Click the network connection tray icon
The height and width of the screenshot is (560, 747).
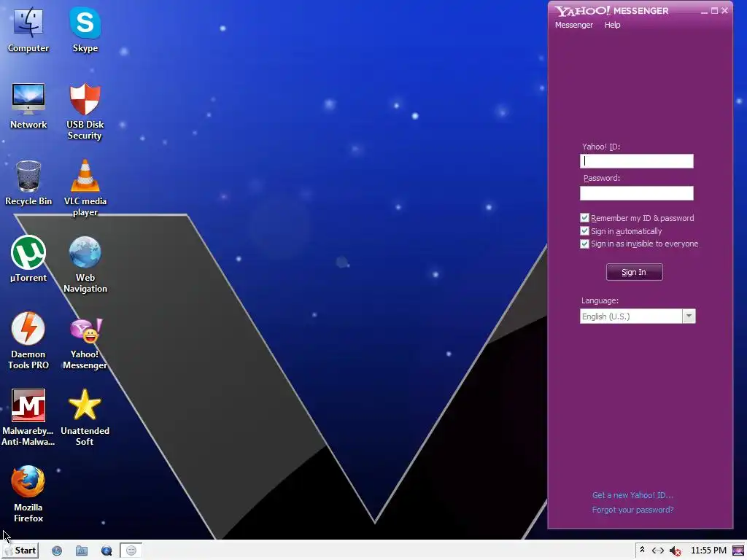pyautogui.click(x=658, y=551)
